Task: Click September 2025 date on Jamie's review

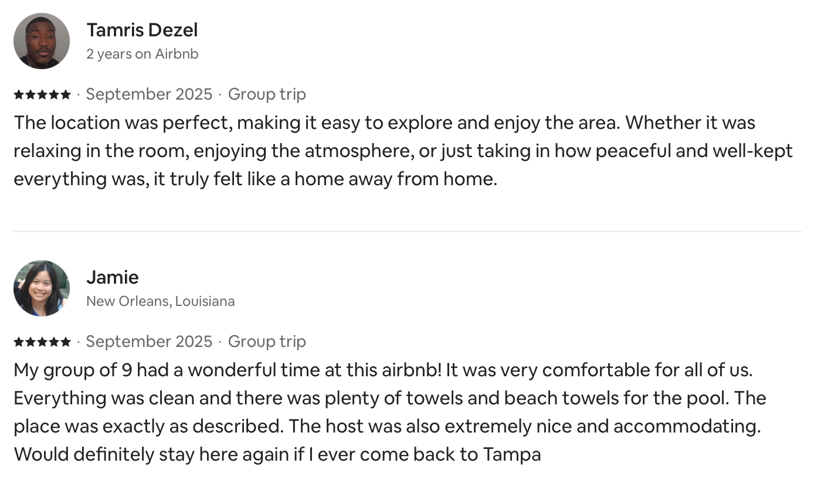Action: point(149,342)
